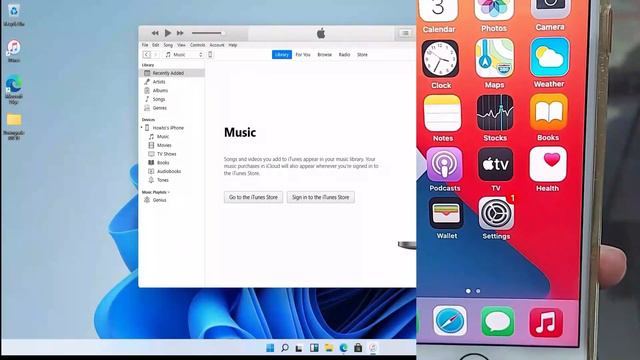Open the Microsoft Edge desktop icon
Viewport: 640px width, 360px height.
pyautogui.click(x=14, y=90)
